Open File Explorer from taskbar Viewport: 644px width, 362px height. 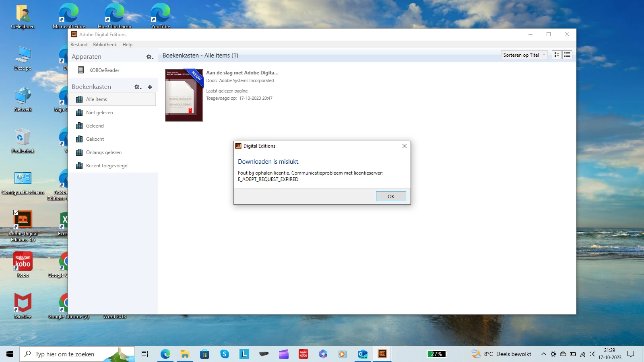(185, 354)
